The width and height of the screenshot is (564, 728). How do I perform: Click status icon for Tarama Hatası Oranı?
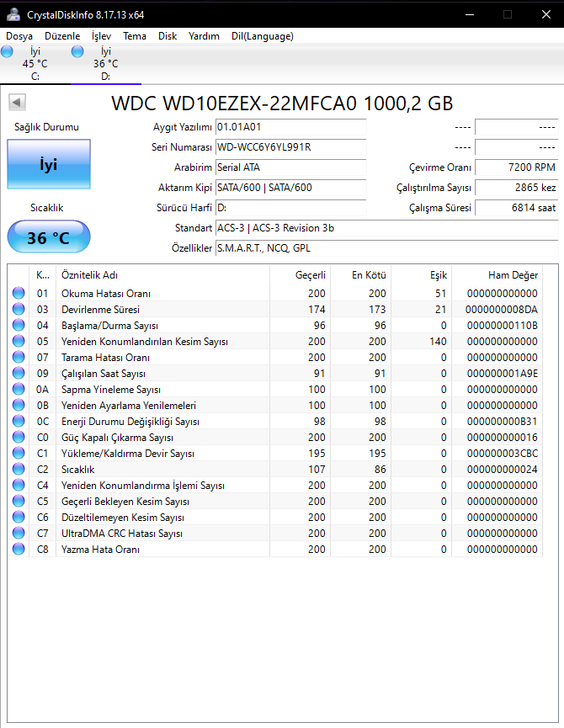tap(19, 357)
